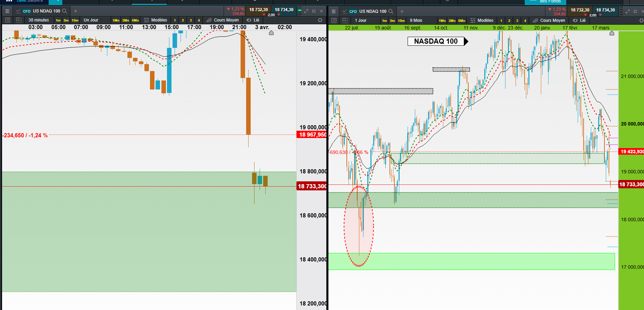
Task: Set left chart interval to 15m
Action: click(75, 20)
